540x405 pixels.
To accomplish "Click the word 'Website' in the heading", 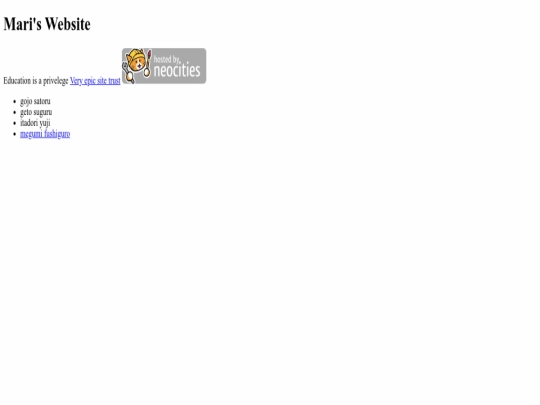I will click(x=68, y=24).
